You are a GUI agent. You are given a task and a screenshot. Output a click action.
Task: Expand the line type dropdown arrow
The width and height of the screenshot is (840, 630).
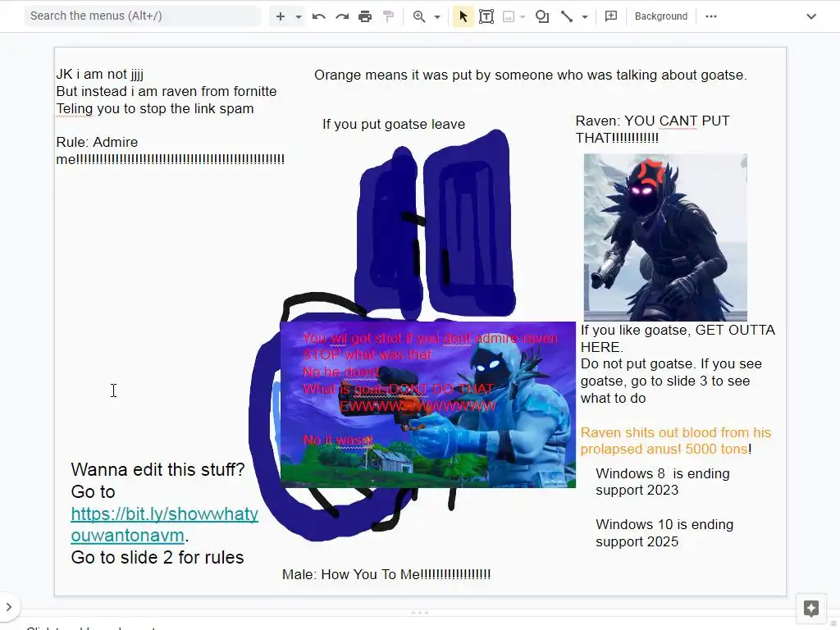point(585,16)
